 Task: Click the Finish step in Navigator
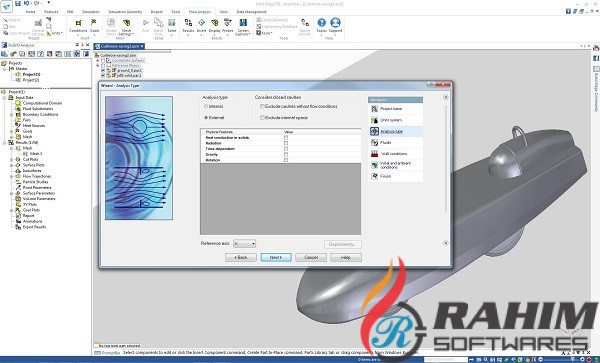(x=396, y=176)
